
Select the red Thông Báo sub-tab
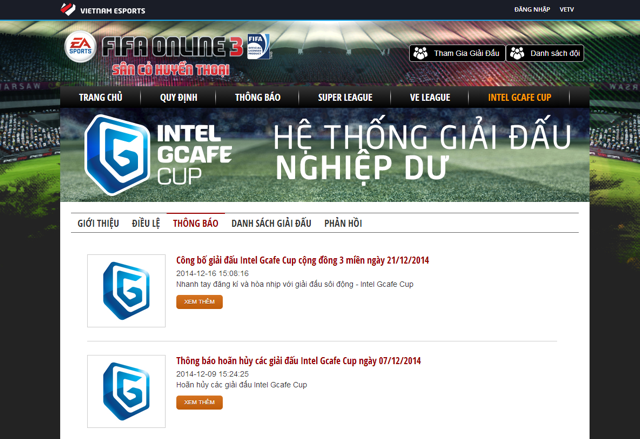click(x=196, y=223)
